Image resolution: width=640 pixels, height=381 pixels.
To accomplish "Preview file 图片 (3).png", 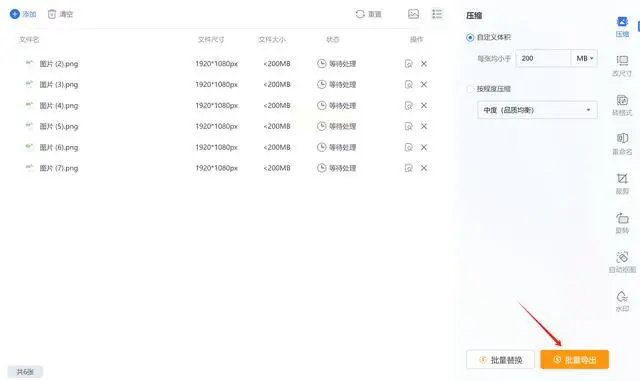I will (x=408, y=85).
